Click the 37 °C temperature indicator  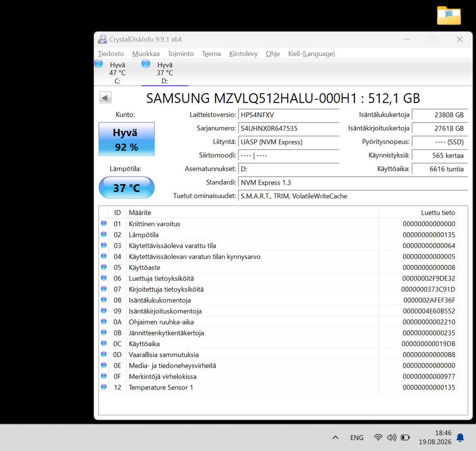(126, 188)
